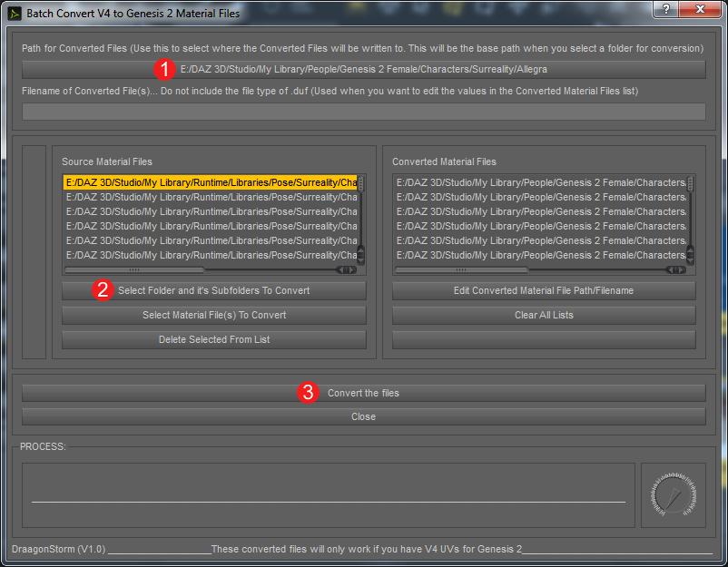728x567 pixels.
Task: Click Converted Material Files horizontal scrollbar
Action: click(540, 270)
